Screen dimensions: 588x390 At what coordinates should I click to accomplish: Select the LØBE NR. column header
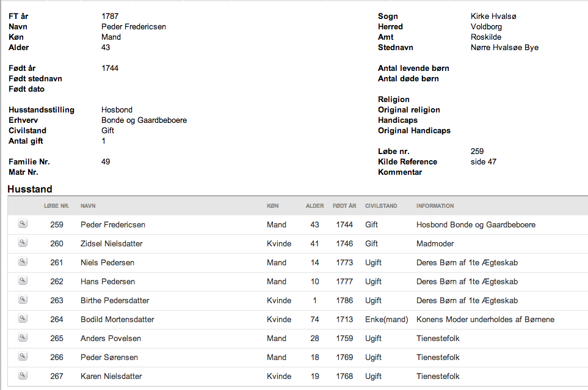[57, 206]
